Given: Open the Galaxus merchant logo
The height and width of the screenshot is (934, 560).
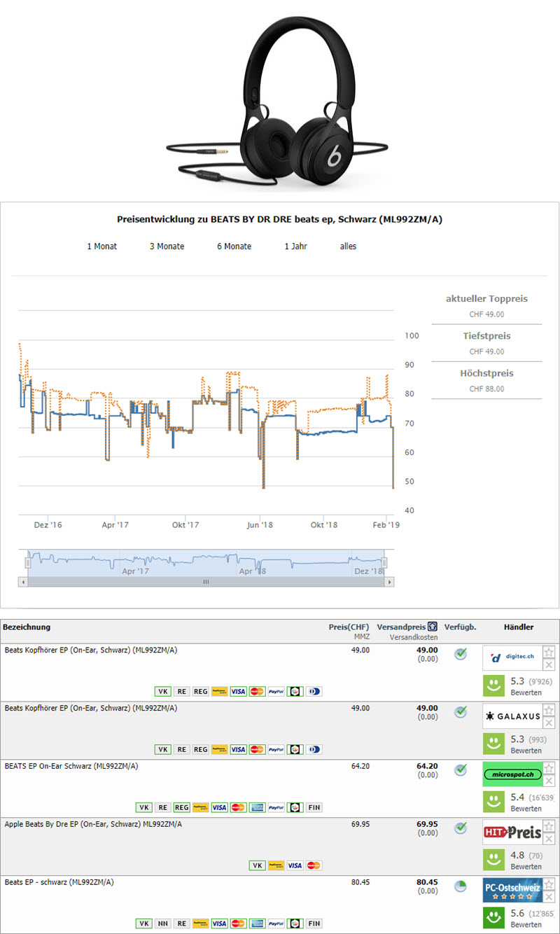Looking at the screenshot, I should [512, 716].
